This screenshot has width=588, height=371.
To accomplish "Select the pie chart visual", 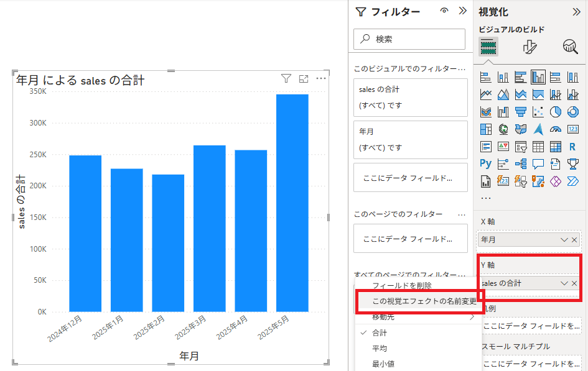I will click(x=556, y=112).
